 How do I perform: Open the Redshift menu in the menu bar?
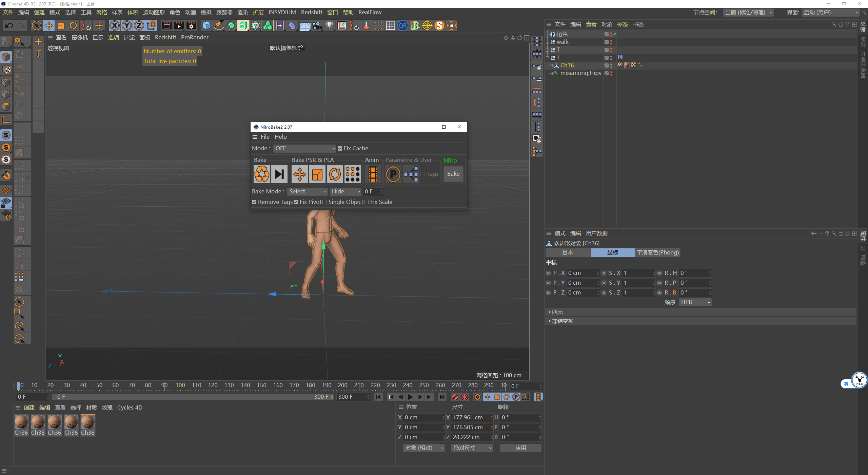[311, 12]
